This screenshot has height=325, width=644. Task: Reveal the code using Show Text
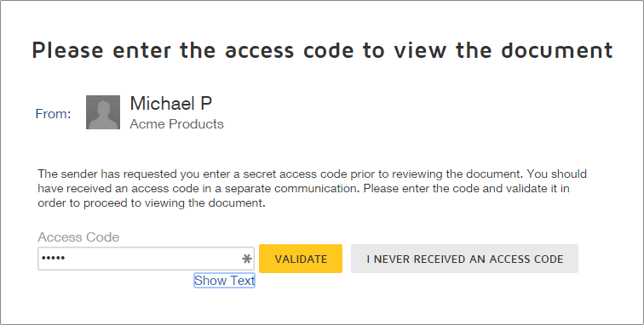[x=224, y=280]
